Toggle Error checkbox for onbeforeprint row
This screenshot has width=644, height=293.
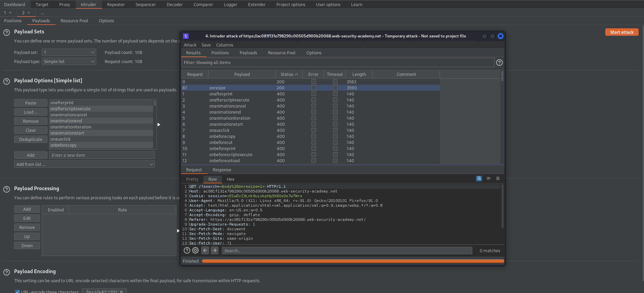[314, 148]
